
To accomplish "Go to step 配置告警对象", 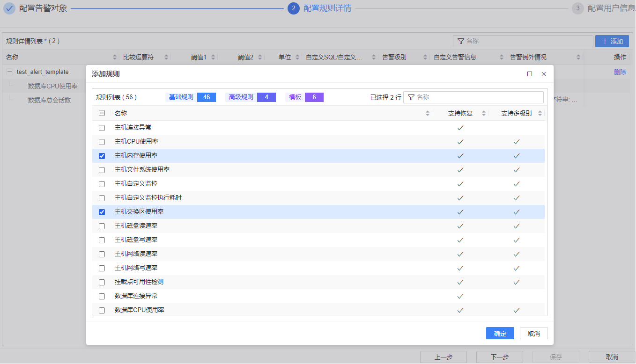I will coord(36,8).
